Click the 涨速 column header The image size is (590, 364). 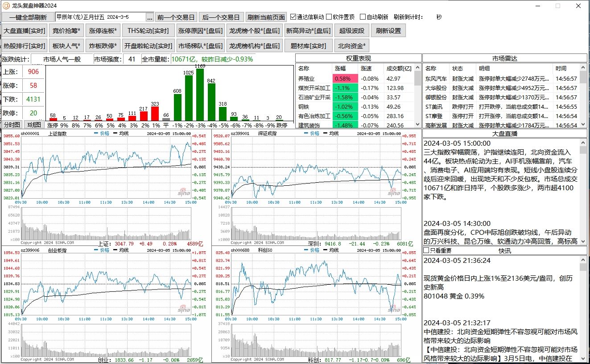coord(371,69)
